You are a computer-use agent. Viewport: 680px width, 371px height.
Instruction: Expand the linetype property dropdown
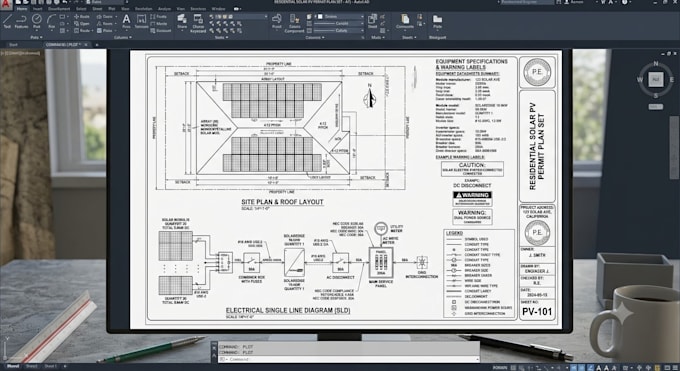click(338, 23)
